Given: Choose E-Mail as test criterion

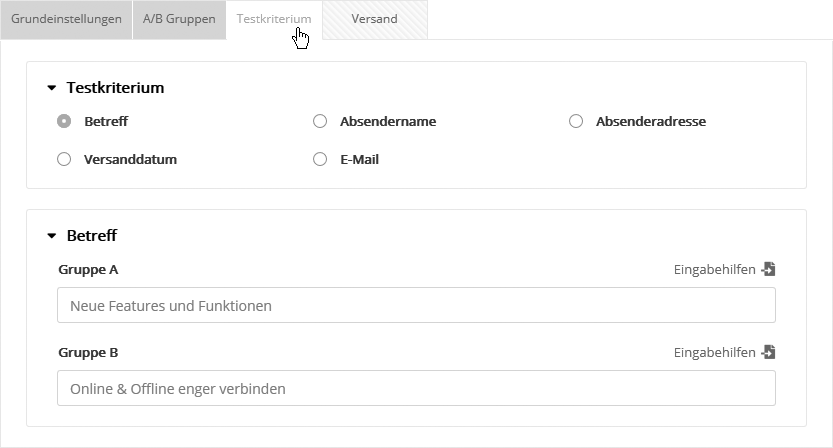Looking at the screenshot, I should 320,159.
